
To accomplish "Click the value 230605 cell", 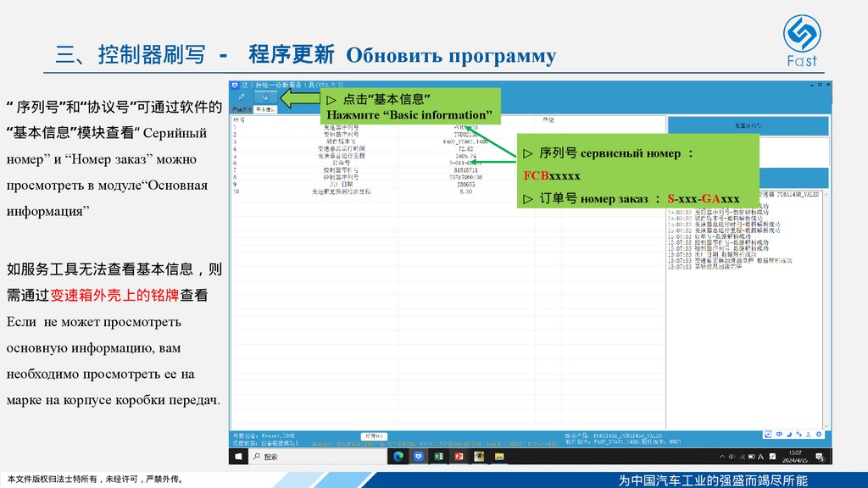I will tap(465, 185).
